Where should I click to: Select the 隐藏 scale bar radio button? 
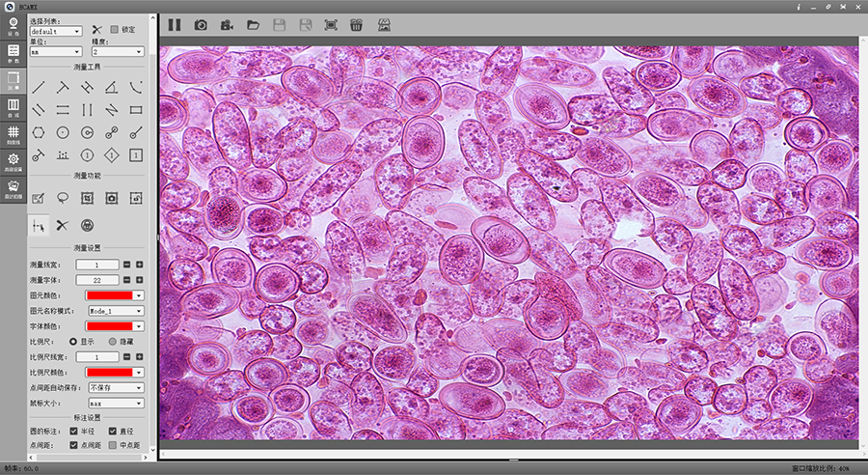(113, 342)
